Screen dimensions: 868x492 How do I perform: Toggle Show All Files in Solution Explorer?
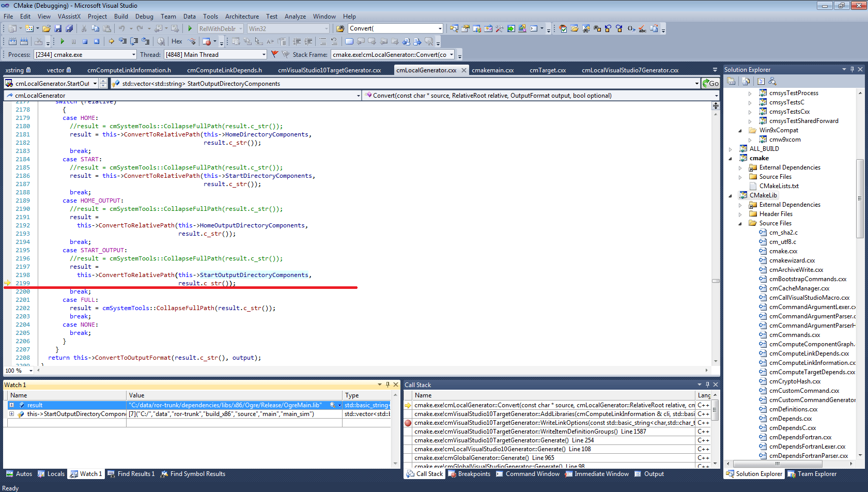746,81
